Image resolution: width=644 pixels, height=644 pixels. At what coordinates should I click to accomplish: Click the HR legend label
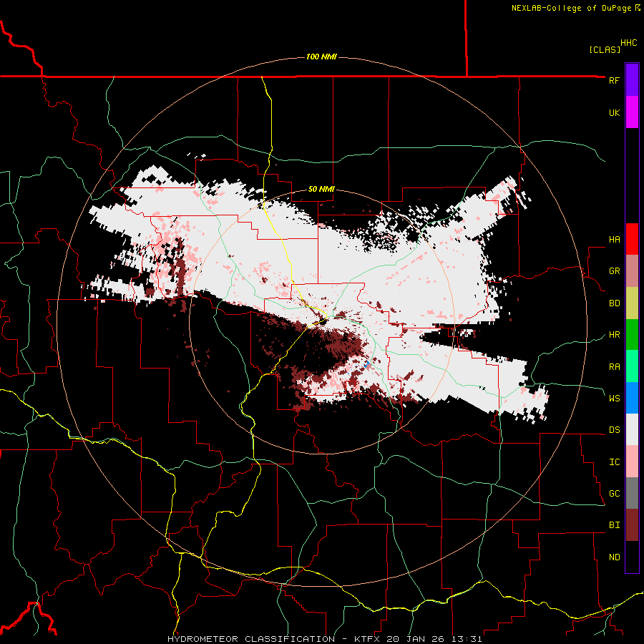pos(614,335)
